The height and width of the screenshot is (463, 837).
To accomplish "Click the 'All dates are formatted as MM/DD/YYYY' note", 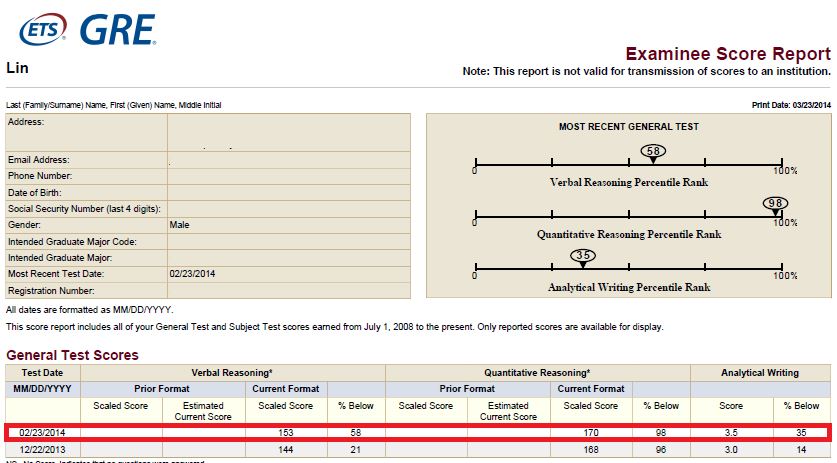I will tap(89, 310).
